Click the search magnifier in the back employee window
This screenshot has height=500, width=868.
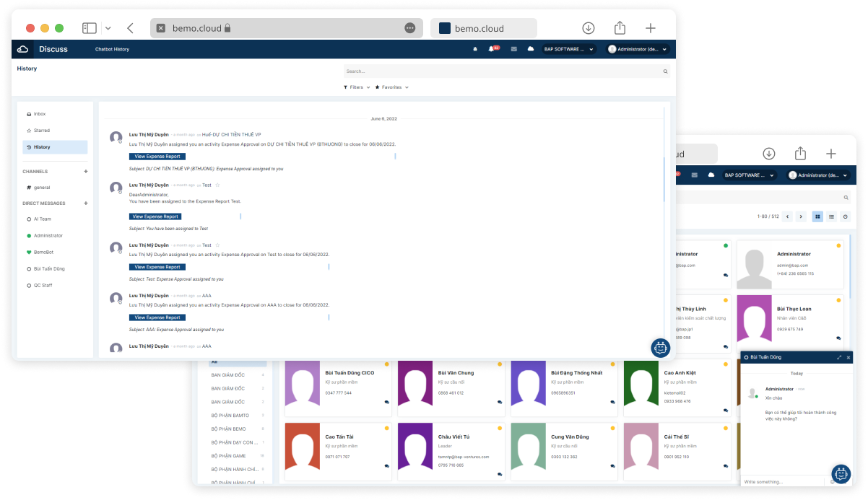[846, 197]
